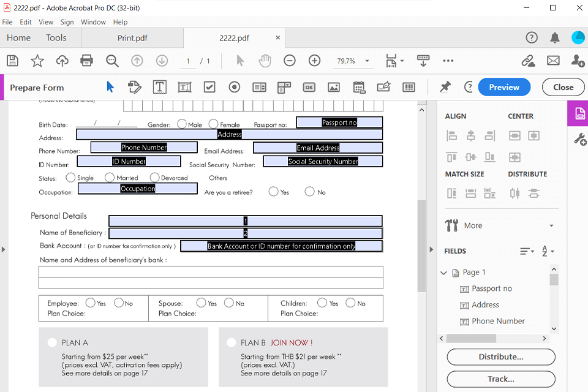Select the Single status radio button
The width and height of the screenshot is (588, 392).
pyautogui.click(x=70, y=178)
